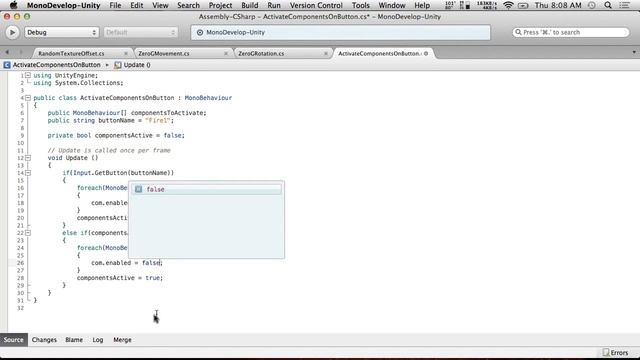Click 'com.enabled = false' on line 26

[x=125, y=263]
